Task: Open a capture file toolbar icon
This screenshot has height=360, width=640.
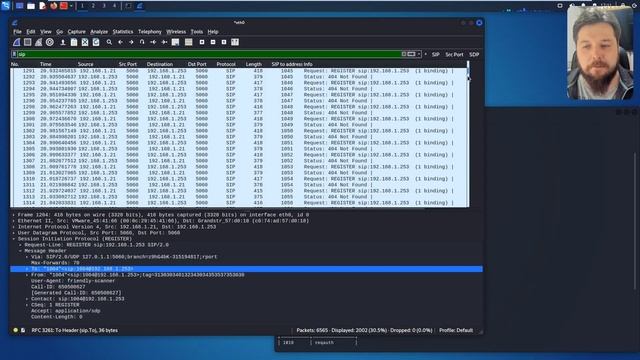Action: pyautogui.click(x=63, y=42)
